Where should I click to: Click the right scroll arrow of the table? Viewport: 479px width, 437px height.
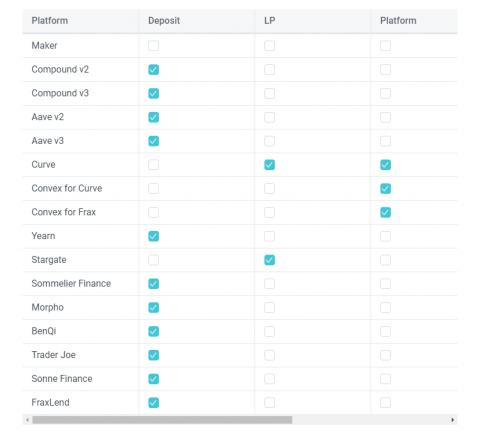pyautogui.click(x=452, y=420)
